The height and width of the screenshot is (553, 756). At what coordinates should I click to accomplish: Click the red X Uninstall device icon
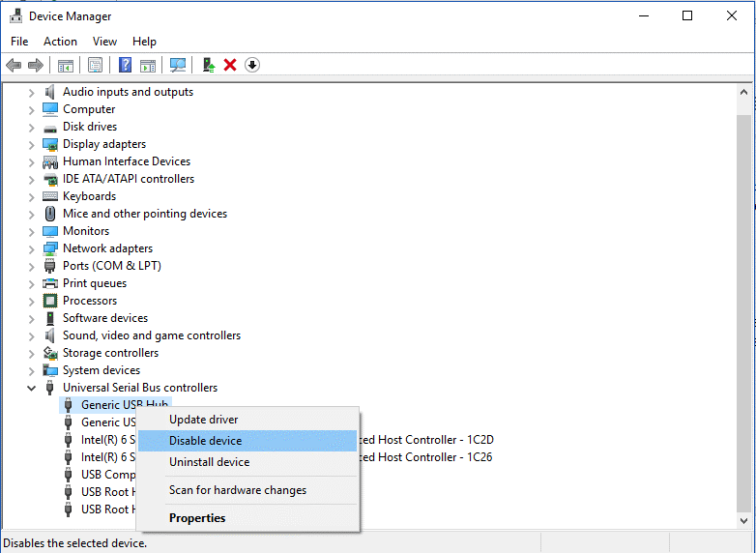tap(230, 65)
